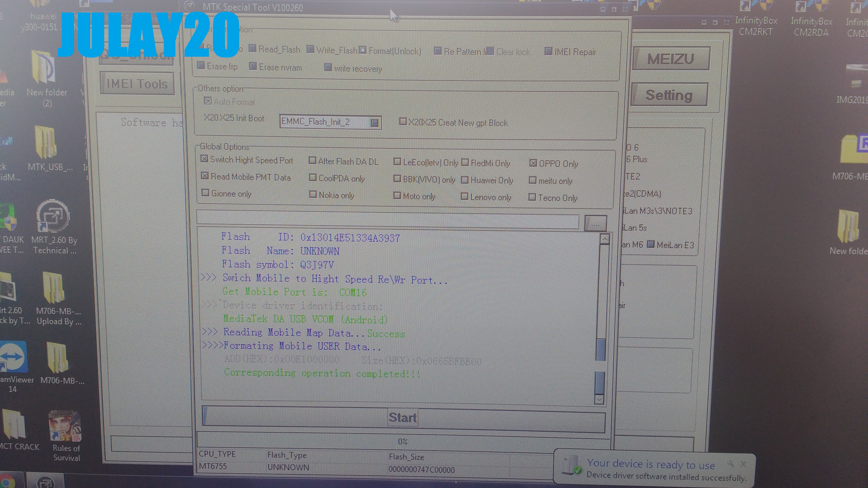The height and width of the screenshot is (488, 868).
Task: Expand the EMMC_Flash_Init_2 dropdown
Action: coord(374,123)
